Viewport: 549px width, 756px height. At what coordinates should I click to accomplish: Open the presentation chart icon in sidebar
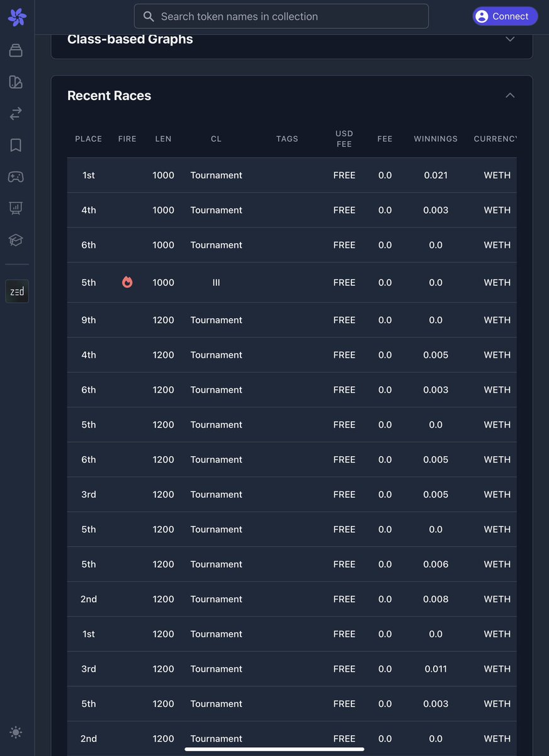16,208
